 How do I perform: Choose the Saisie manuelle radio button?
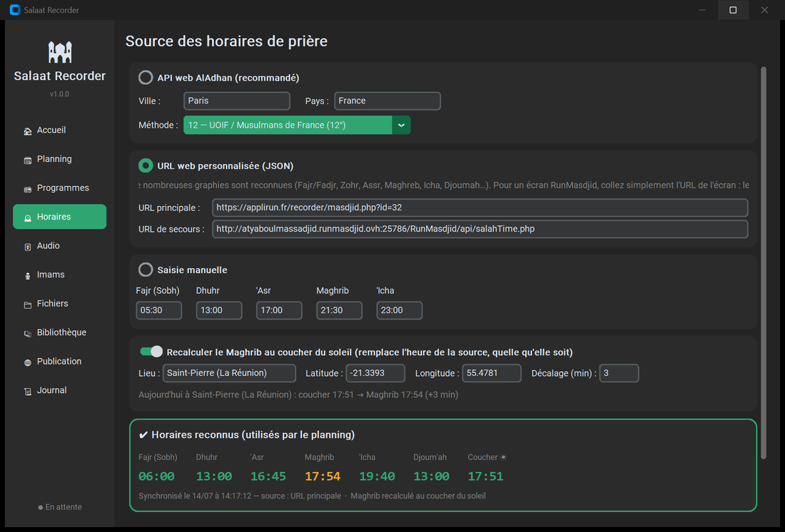pos(146,270)
